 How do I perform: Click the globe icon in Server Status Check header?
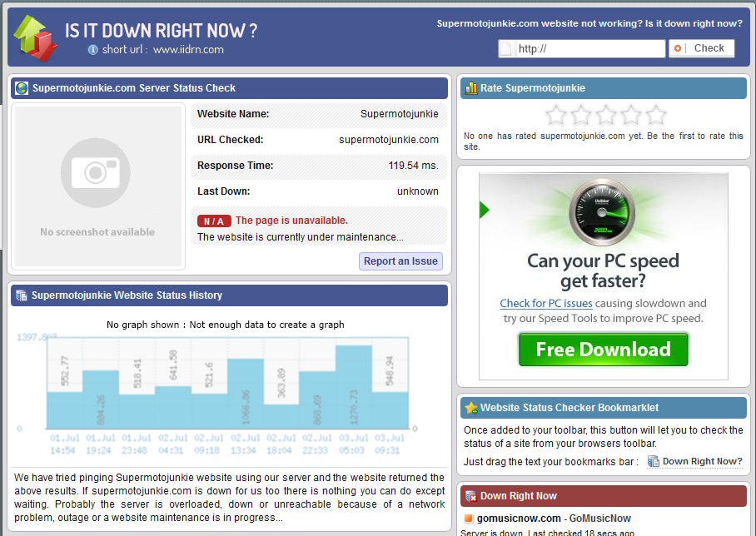22,88
